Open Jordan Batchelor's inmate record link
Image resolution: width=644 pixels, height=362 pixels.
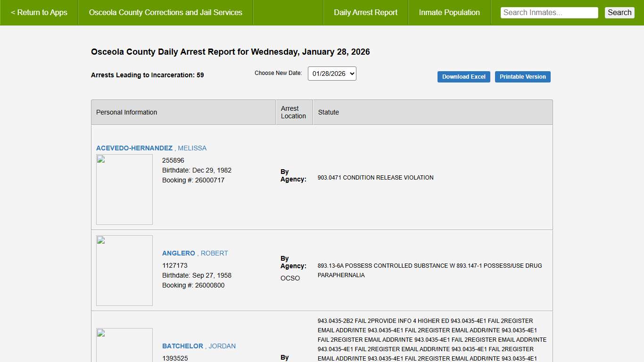tap(198, 346)
